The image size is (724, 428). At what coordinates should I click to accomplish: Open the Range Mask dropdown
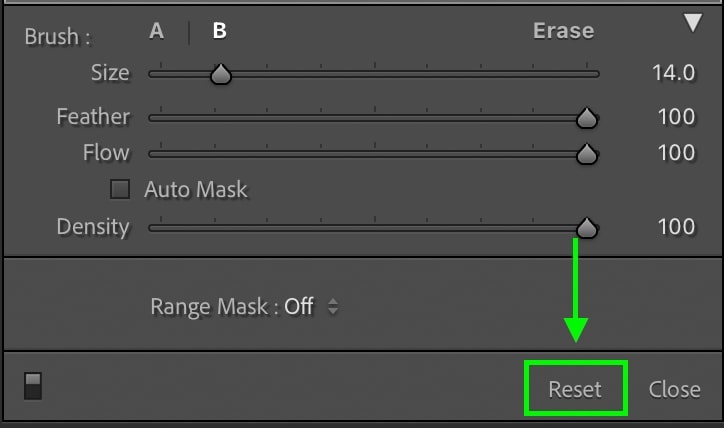(x=244, y=307)
